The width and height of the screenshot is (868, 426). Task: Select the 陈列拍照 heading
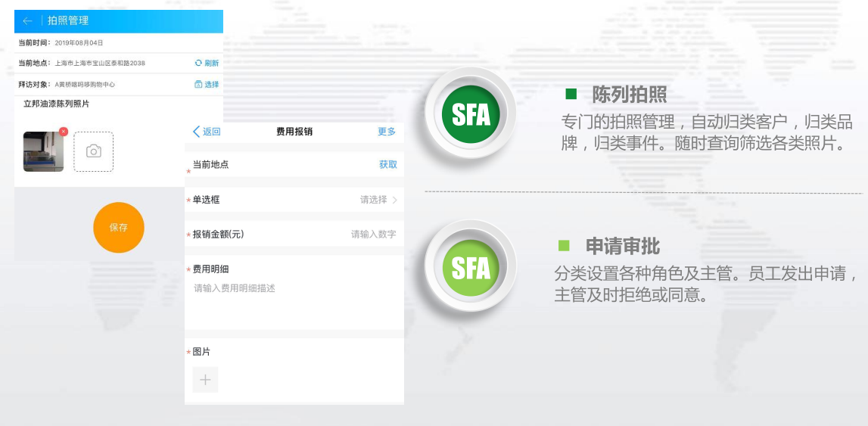click(629, 95)
